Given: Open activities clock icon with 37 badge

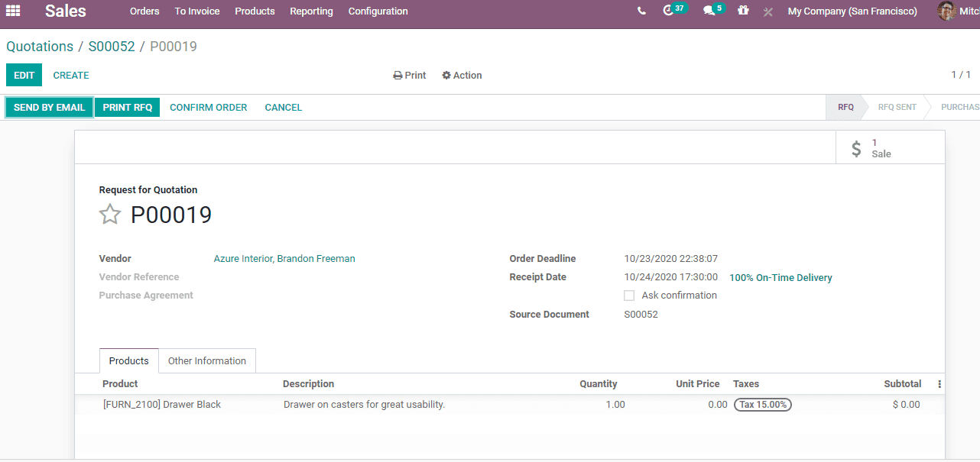Looking at the screenshot, I should coord(675,10).
